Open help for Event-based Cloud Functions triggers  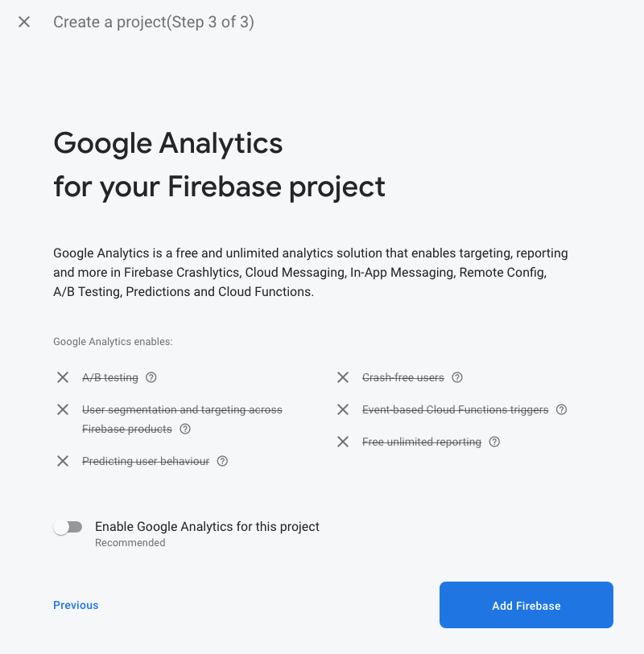tap(561, 409)
